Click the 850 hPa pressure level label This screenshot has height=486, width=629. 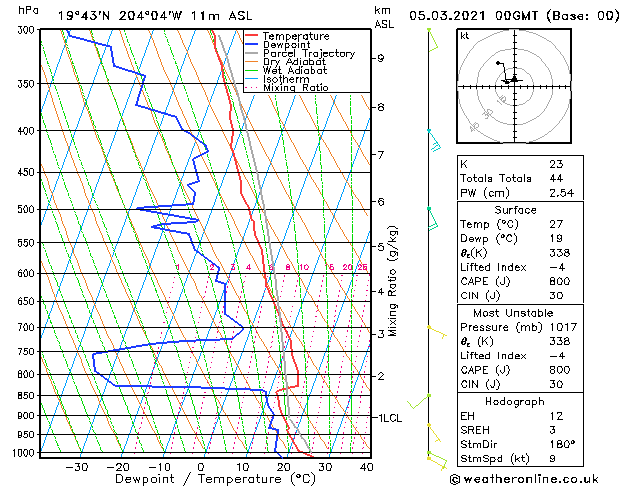point(27,396)
